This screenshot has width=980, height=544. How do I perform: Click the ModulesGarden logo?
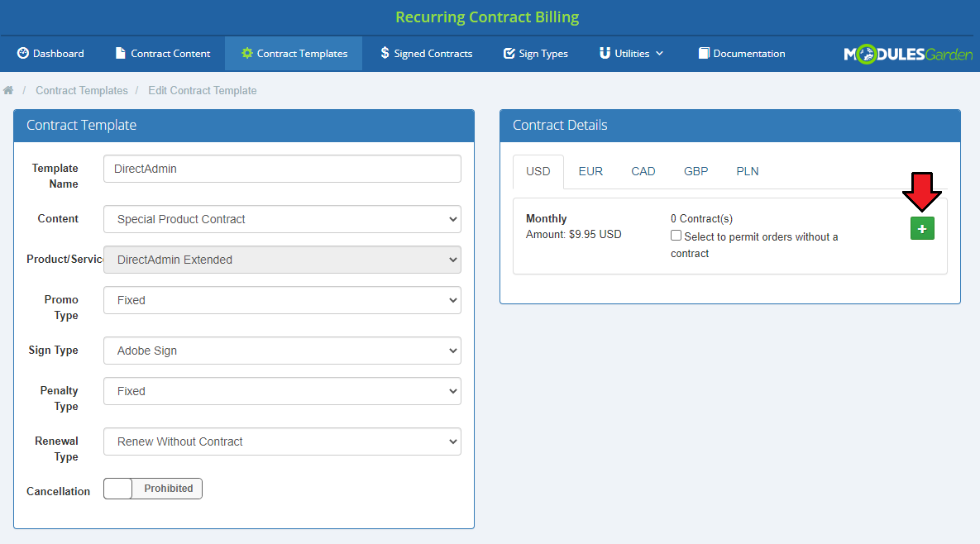click(x=907, y=55)
